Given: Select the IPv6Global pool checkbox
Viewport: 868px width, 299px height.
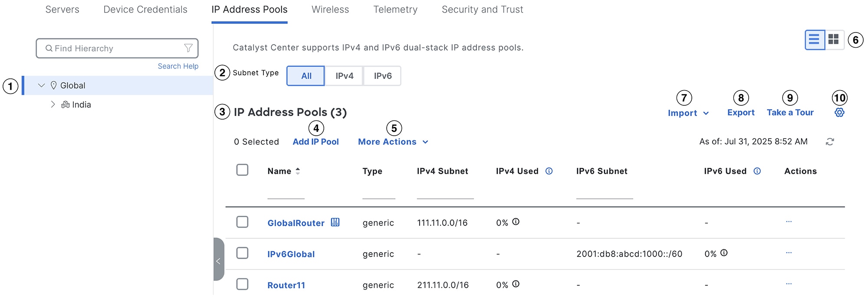Looking at the screenshot, I should click(x=242, y=253).
